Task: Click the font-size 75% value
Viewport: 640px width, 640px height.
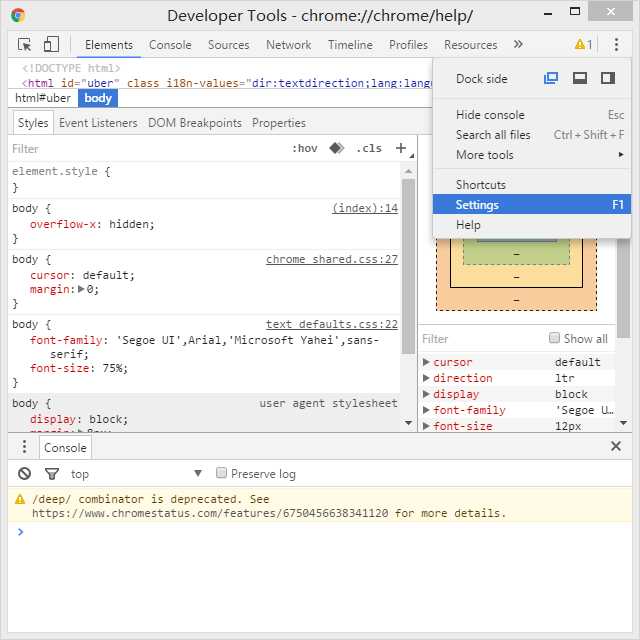Action: tap(112, 368)
